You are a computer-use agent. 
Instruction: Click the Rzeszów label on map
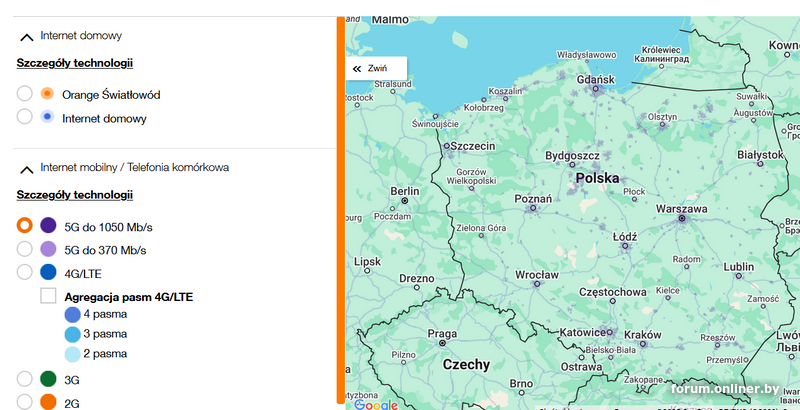coord(718,338)
